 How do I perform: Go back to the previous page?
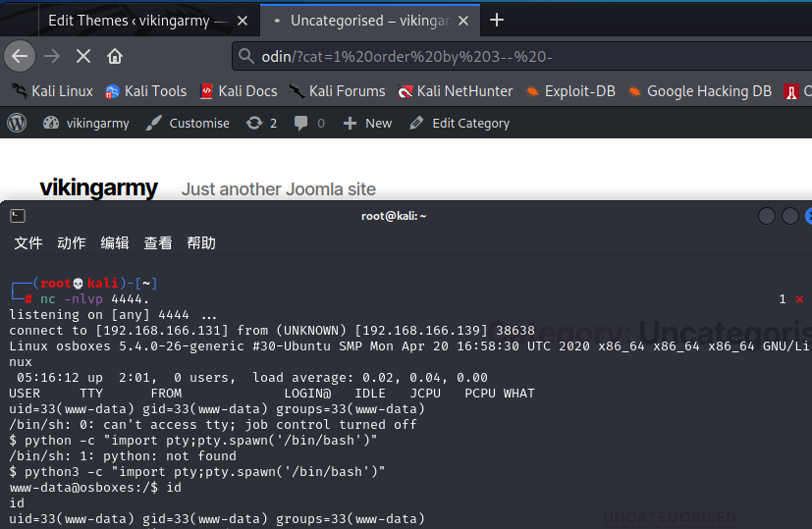[20, 56]
